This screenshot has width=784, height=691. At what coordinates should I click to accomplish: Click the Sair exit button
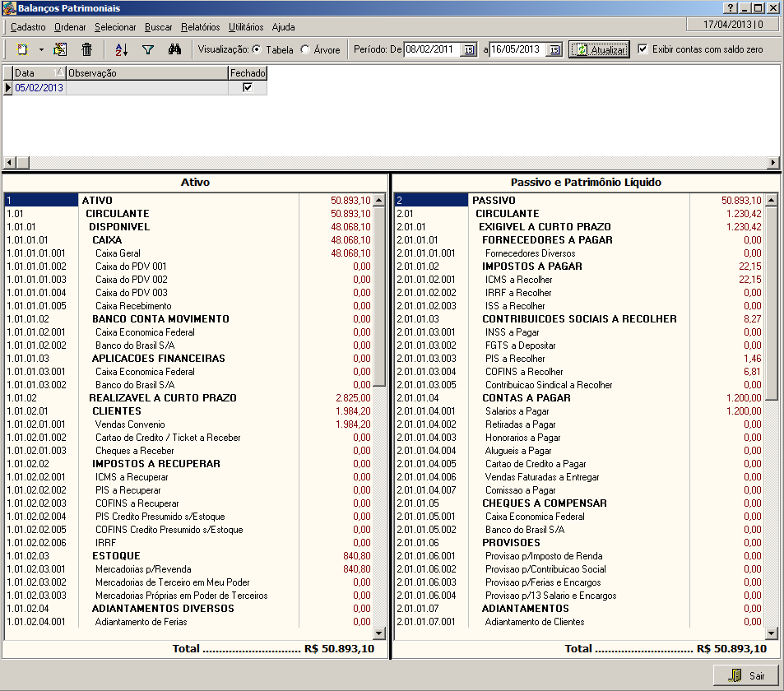click(746, 675)
